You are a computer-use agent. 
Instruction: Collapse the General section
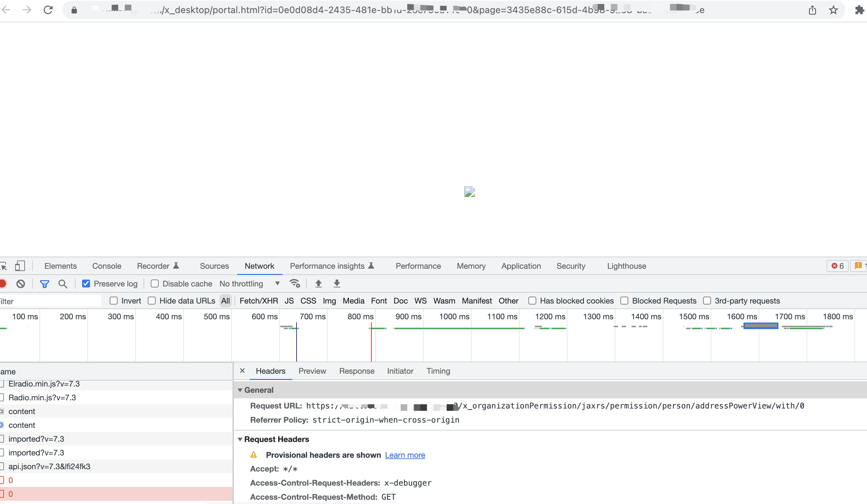coord(240,390)
